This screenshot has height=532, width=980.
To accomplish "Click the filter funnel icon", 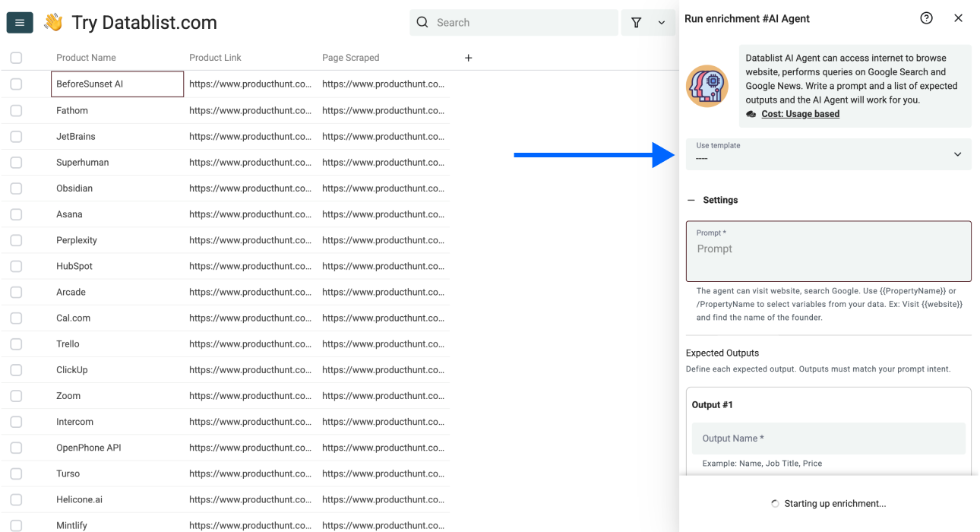I will click(x=637, y=23).
